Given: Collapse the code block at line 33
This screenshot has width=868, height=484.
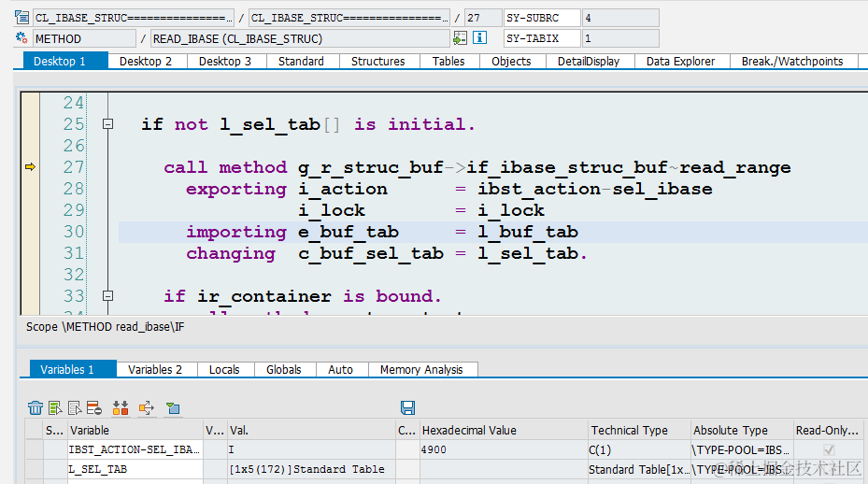Looking at the screenshot, I should tap(108, 295).
